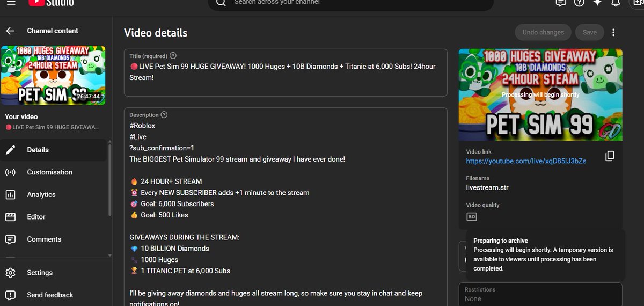Screen dimensions: 644x306
Task: Click the '#Live' line in the description
Action: (x=138, y=137)
